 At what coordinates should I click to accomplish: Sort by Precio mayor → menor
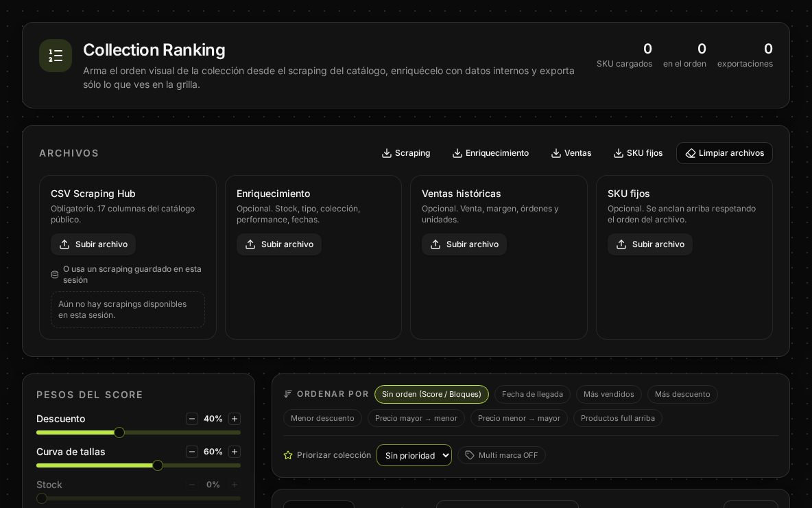[416, 418]
